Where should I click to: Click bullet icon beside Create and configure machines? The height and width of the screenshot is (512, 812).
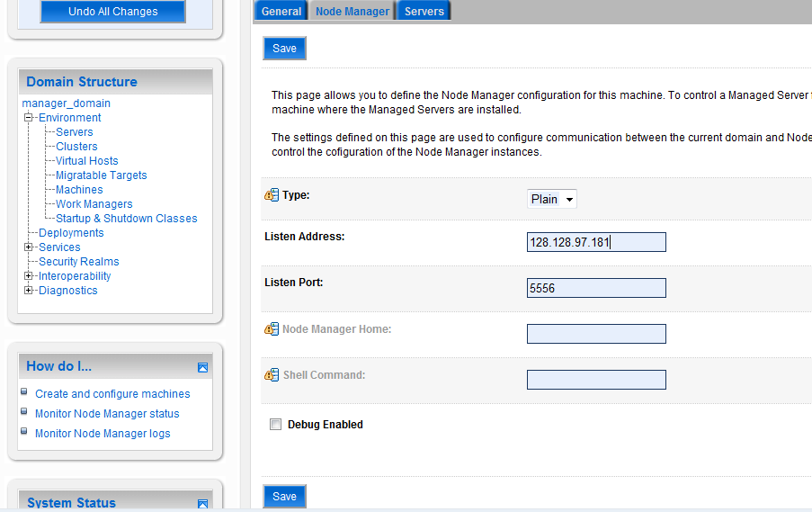pyautogui.click(x=23, y=391)
